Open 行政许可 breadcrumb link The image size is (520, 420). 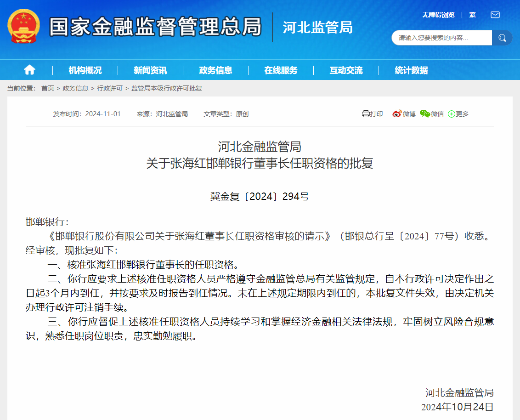tap(110, 88)
